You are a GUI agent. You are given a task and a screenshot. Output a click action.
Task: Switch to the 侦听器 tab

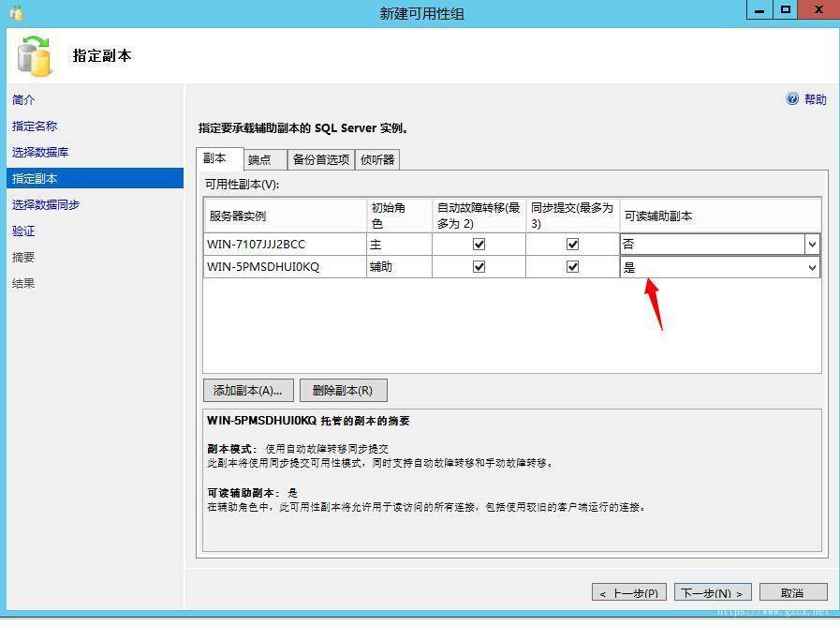377,159
